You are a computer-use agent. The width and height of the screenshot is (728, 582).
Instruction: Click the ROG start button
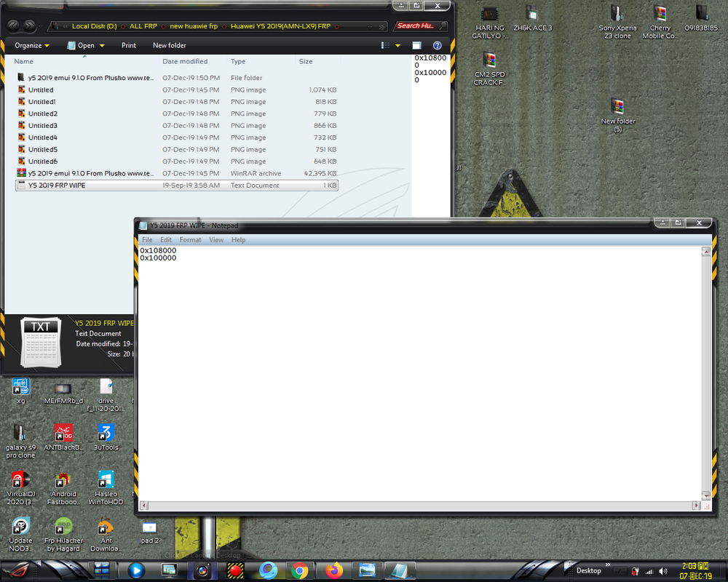pos(17,571)
